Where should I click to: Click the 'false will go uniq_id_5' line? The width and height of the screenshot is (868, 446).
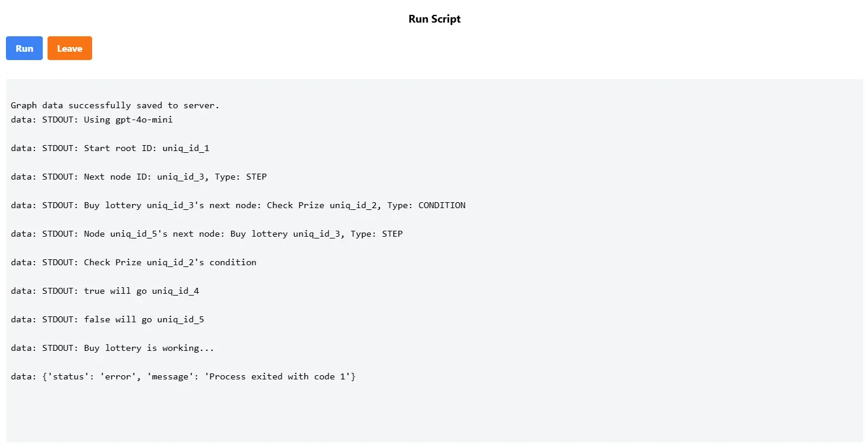tap(108, 319)
